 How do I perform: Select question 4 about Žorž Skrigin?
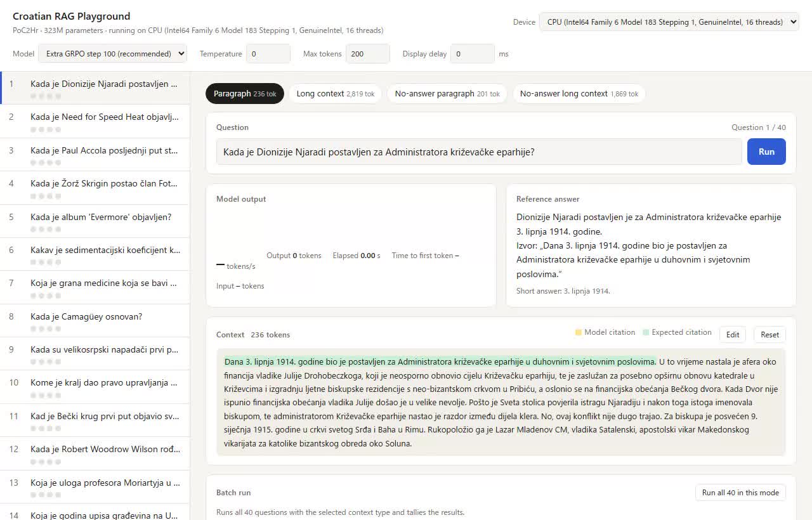(95, 188)
